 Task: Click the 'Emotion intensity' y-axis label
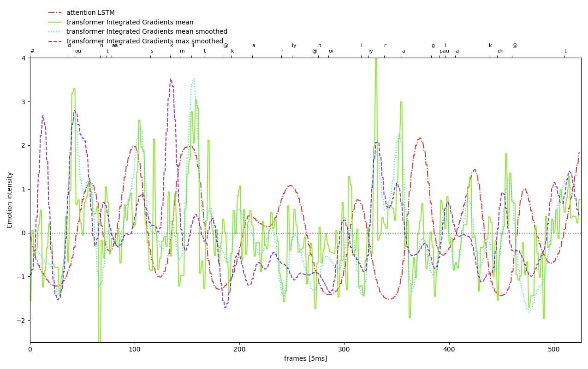point(10,200)
